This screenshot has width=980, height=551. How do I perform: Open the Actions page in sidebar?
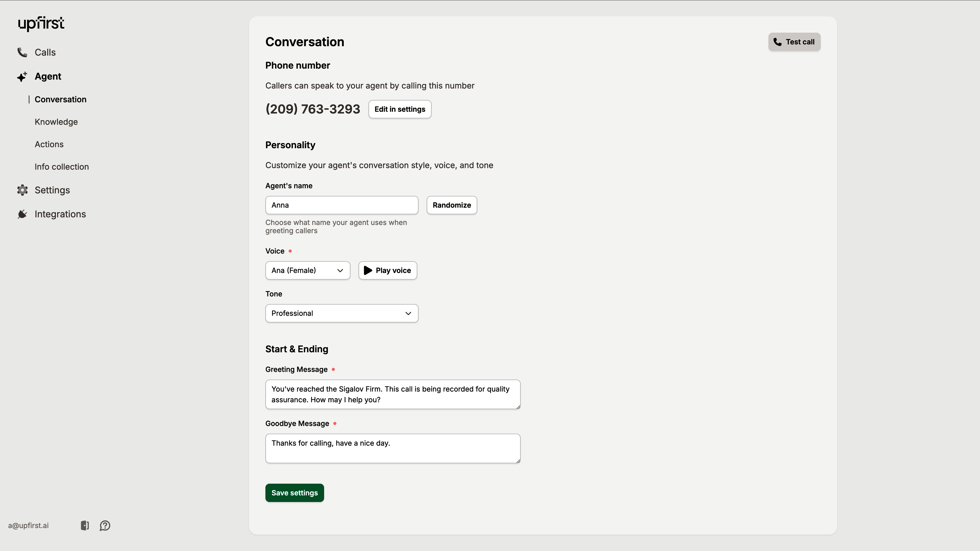[49, 144]
